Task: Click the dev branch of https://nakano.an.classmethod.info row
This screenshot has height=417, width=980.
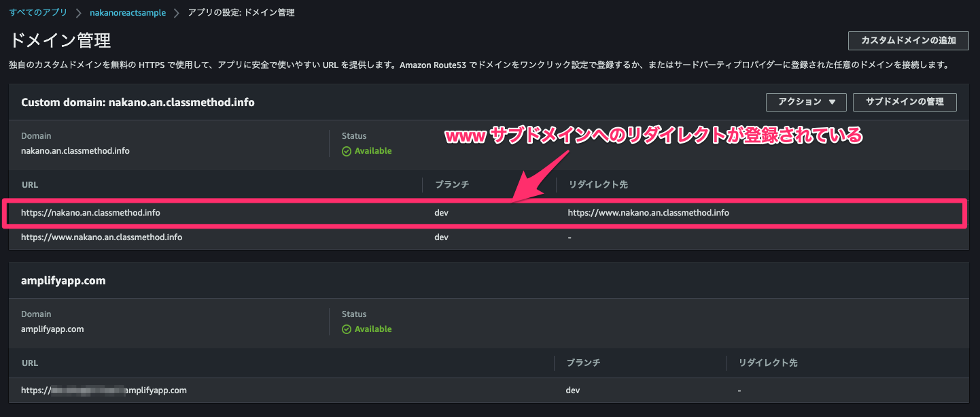Action: [x=441, y=213]
